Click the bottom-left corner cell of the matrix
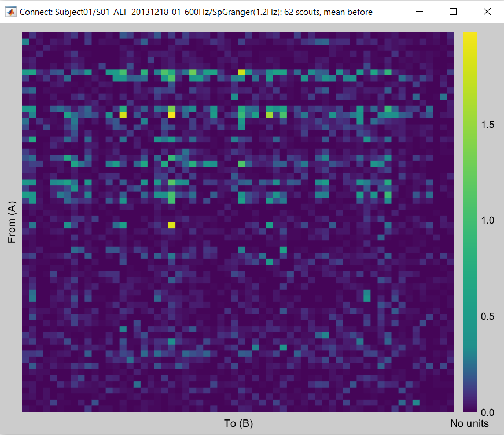504x435 pixels. [25, 408]
